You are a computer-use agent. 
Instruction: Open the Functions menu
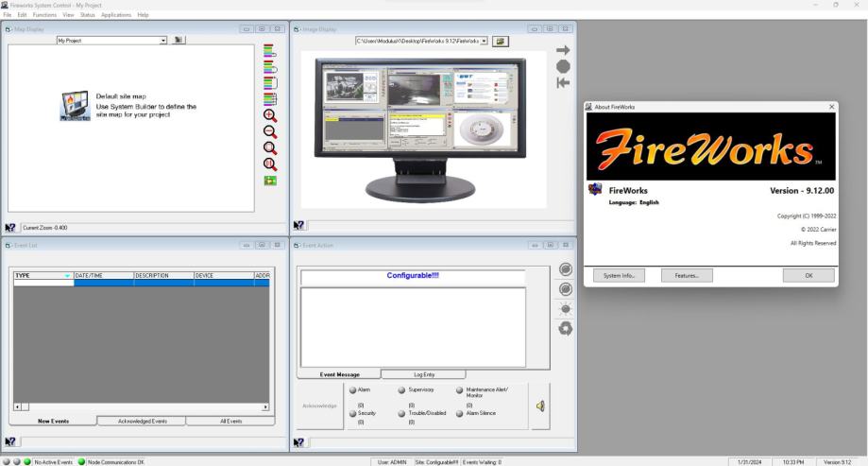[x=44, y=15]
